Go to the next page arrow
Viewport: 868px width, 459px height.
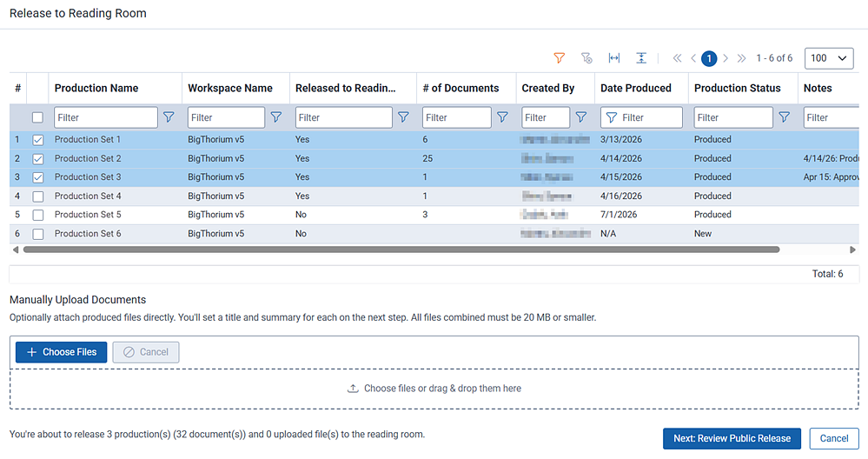point(726,58)
